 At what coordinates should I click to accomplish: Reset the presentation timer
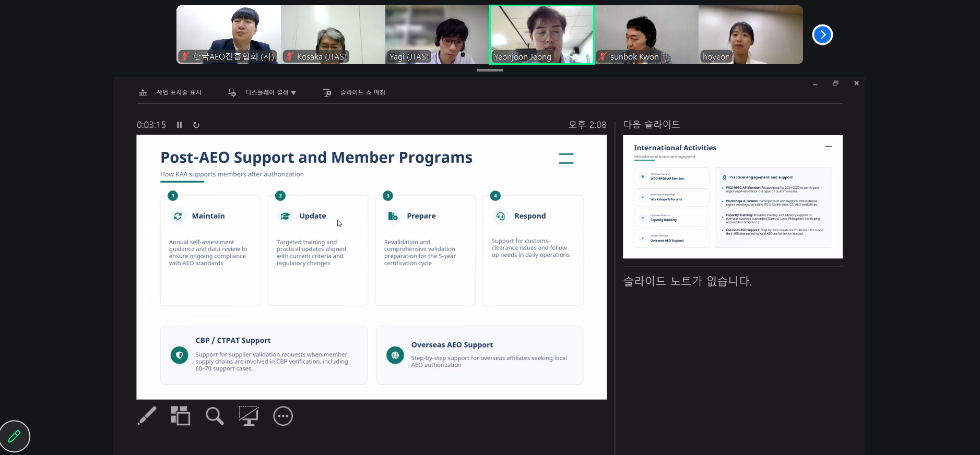196,125
